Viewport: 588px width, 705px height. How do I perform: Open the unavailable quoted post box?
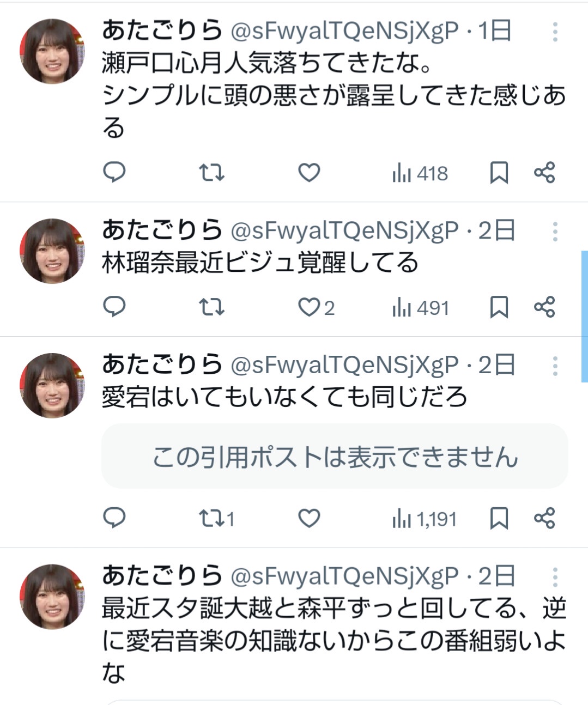pyautogui.click(x=335, y=457)
